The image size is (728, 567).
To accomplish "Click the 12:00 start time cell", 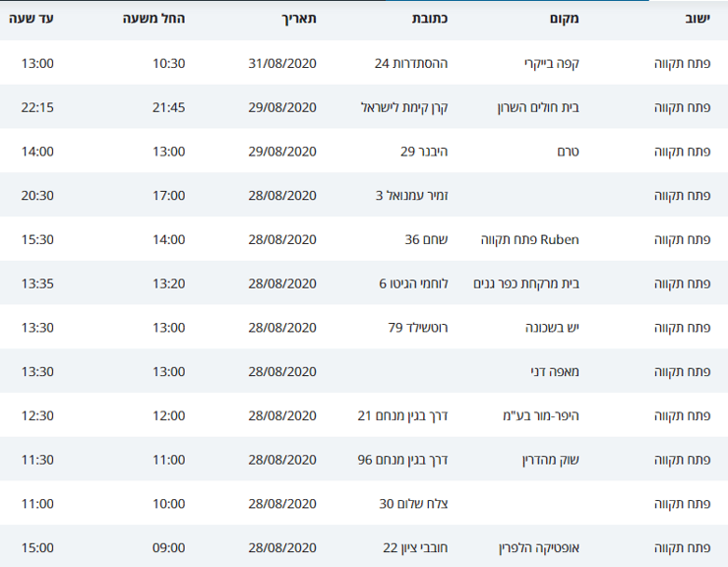I will coord(169,416).
